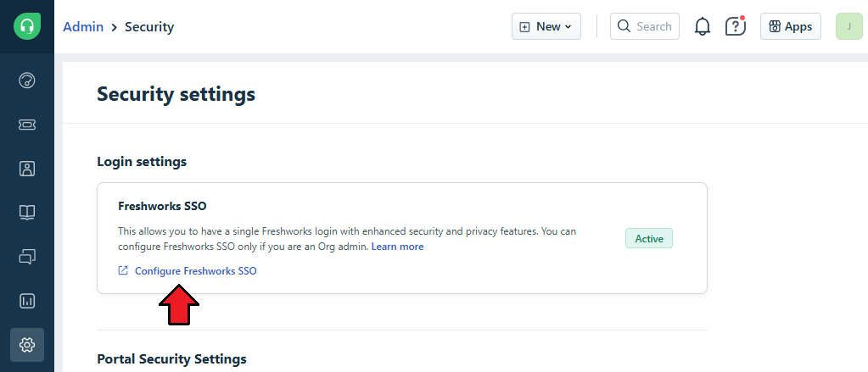Click Security in the breadcrumb

tap(149, 26)
